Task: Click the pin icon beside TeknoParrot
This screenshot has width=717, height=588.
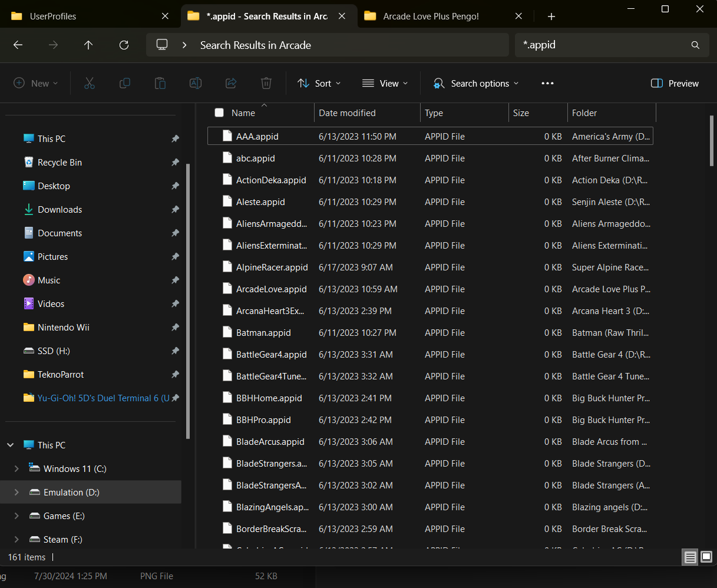Action: point(175,374)
